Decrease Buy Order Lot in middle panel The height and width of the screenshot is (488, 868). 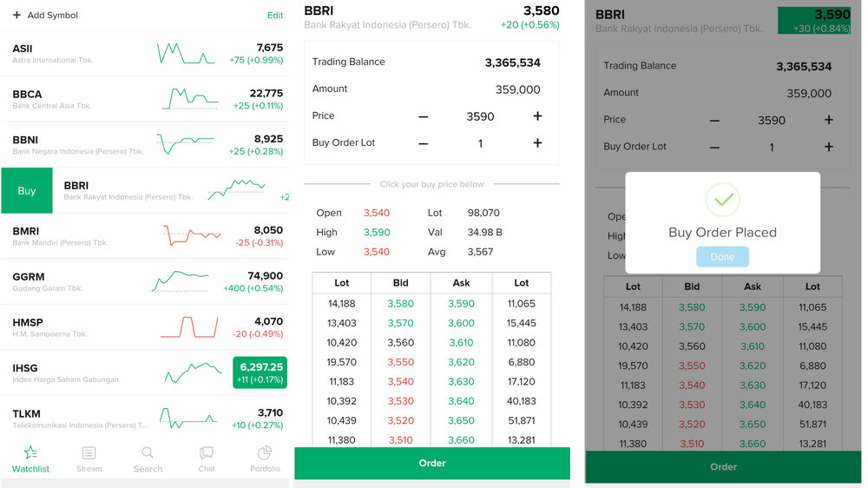coord(424,143)
